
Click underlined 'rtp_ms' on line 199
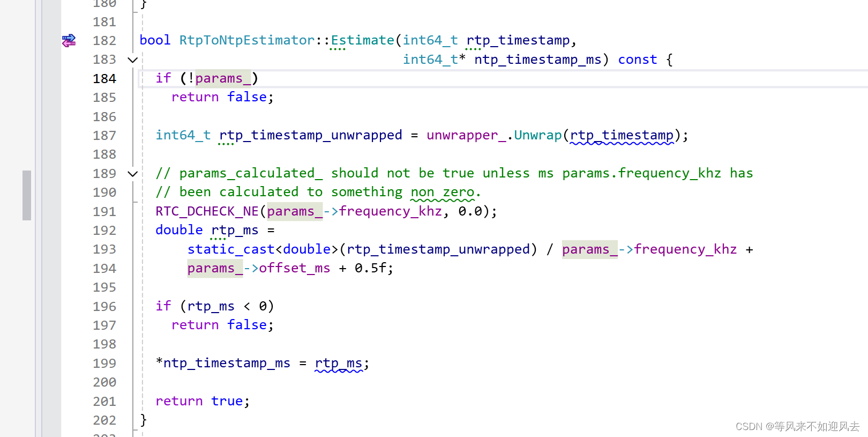point(339,363)
